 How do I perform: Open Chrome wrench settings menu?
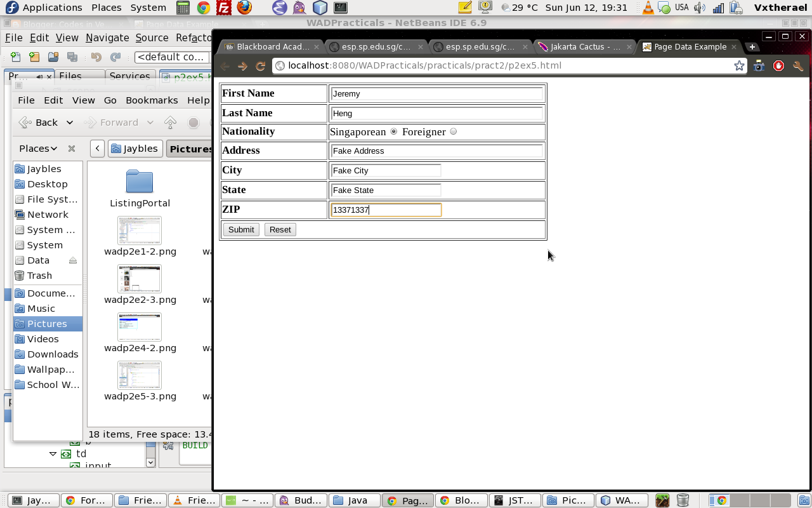point(798,66)
